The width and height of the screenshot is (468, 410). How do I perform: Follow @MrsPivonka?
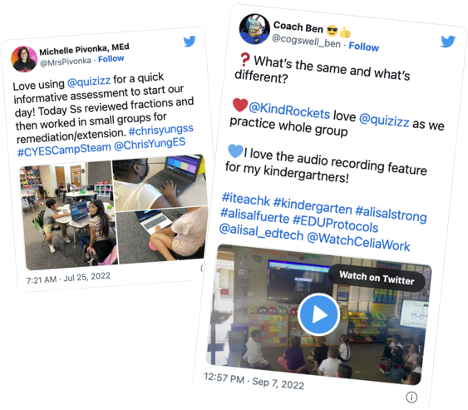[111, 59]
